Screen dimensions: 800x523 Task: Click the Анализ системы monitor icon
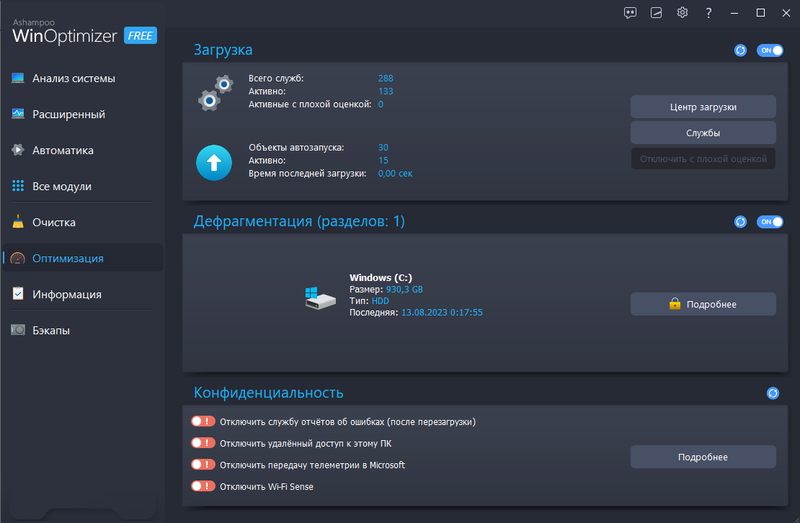(x=18, y=78)
